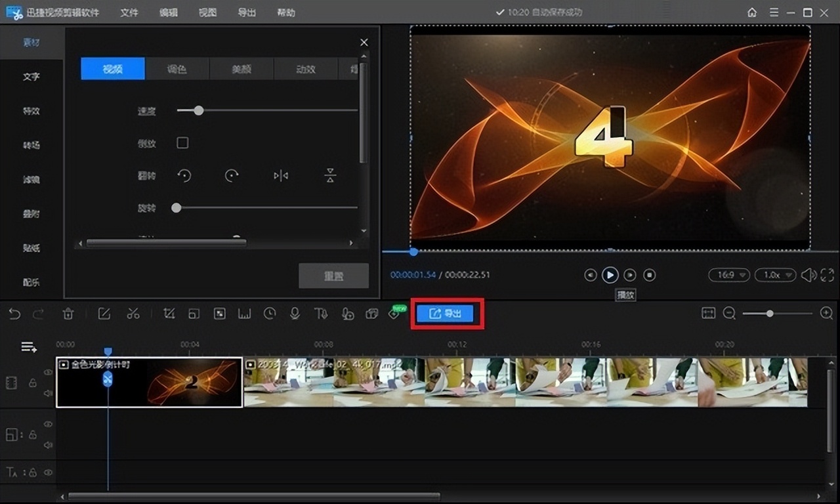
Task: Open the voiceover microphone tool
Action: [x=295, y=314]
